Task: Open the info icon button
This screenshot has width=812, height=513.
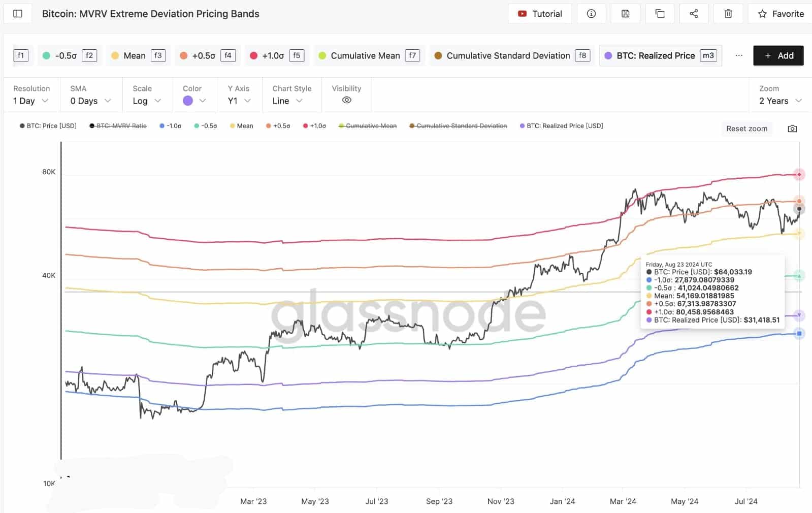Action: pyautogui.click(x=591, y=14)
